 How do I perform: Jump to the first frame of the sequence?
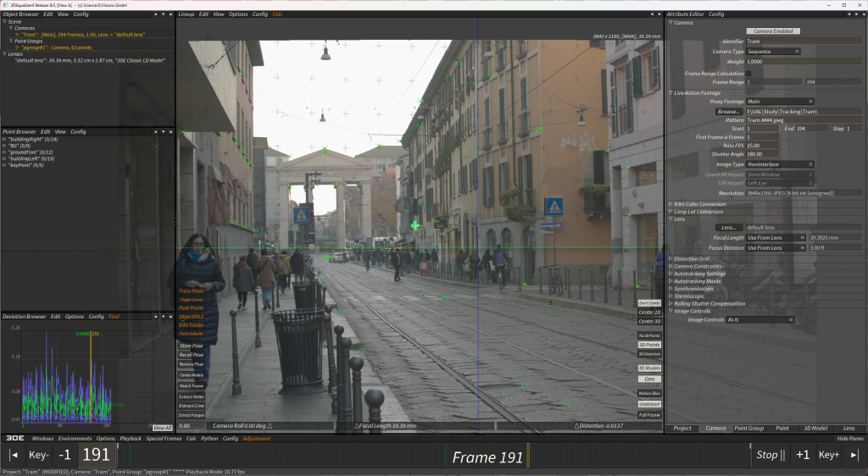tap(14, 455)
